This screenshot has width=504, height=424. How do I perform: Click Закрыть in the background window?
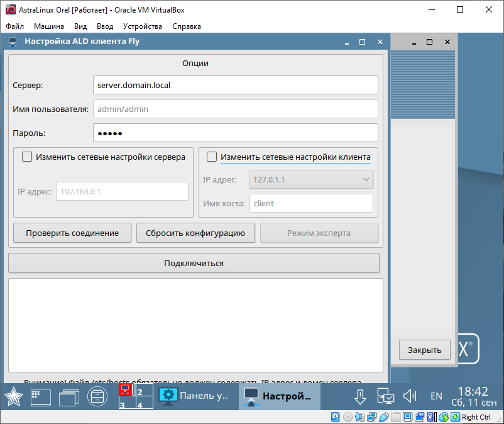pos(425,350)
